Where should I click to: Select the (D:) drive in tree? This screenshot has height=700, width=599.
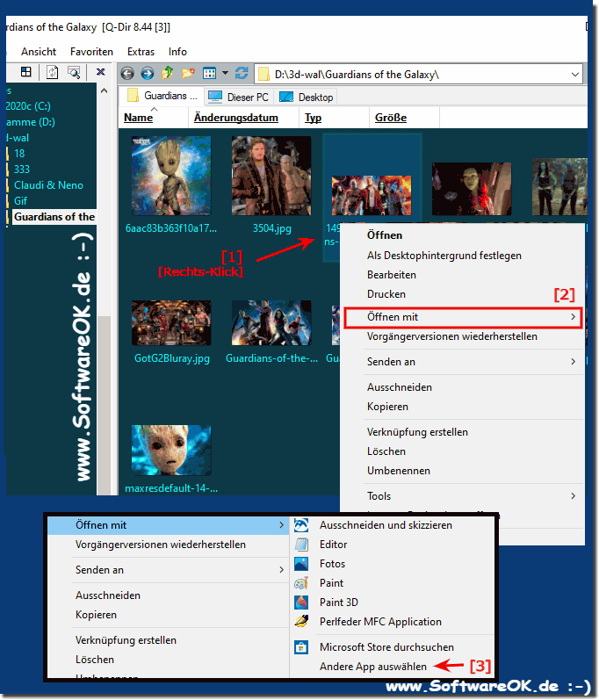click(31, 122)
